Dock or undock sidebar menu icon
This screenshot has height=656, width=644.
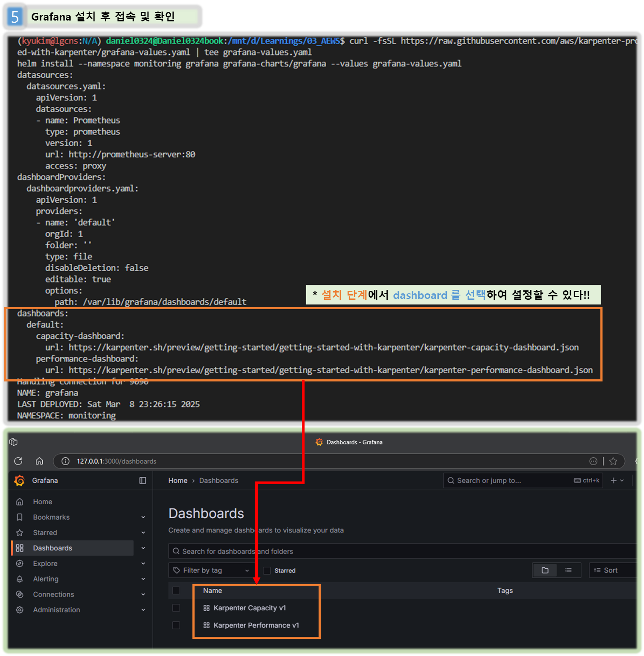coord(143,480)
